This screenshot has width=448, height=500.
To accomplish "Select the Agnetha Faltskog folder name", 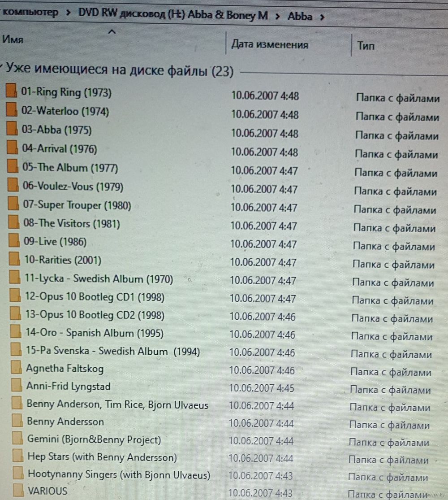I will click(65, 369).
